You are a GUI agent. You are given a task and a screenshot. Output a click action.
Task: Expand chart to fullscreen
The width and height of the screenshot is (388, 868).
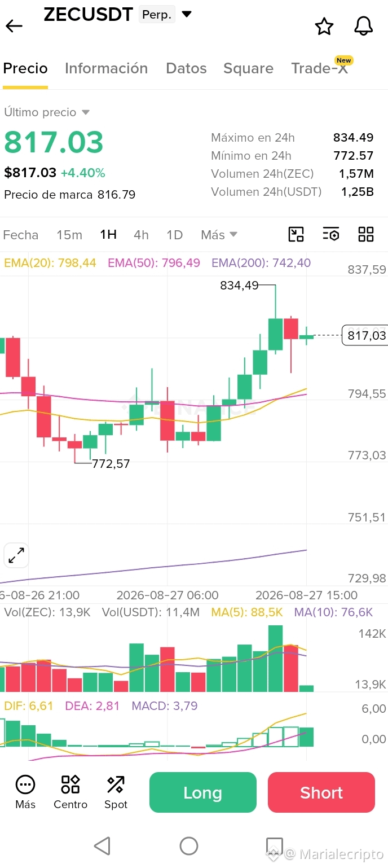point(16,555)
